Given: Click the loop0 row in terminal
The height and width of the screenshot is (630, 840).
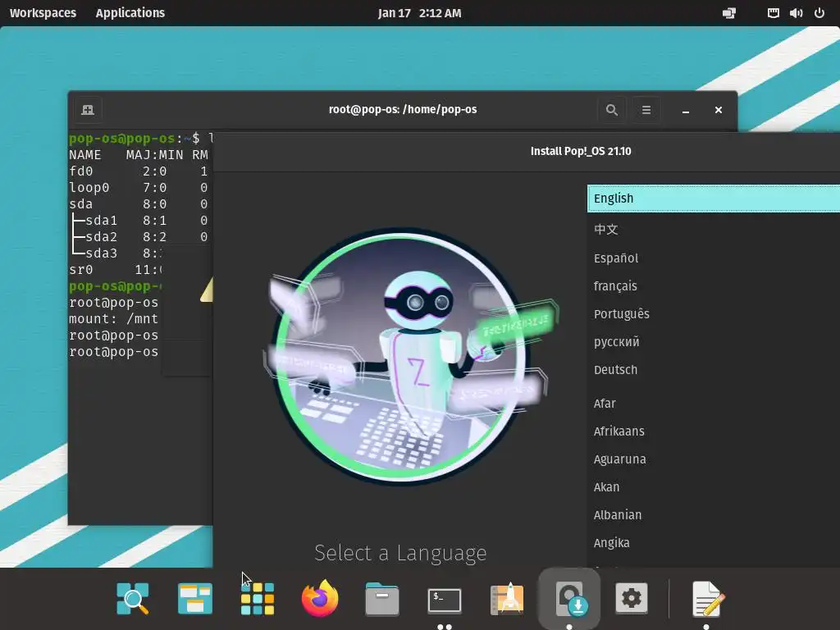Looking at the screenshot, I should [x=140, y=188].
